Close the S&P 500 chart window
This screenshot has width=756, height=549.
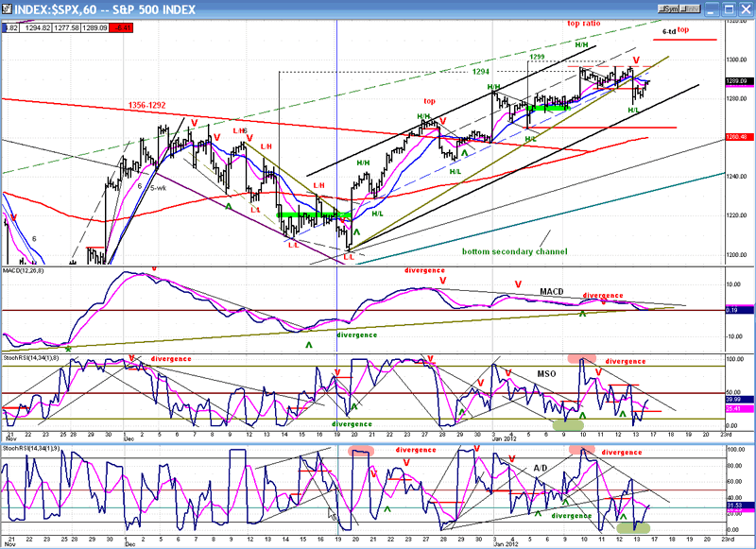click(745, 8)
